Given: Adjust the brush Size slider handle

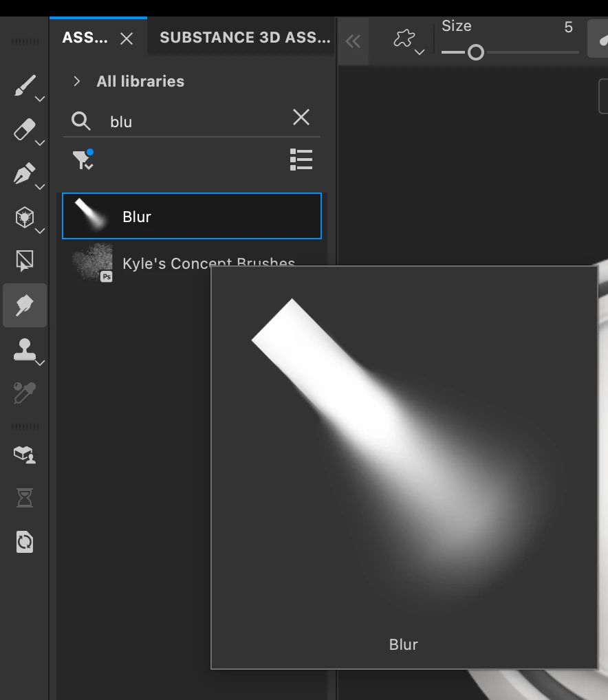Looking at the screenshot, I should pyautogui.click(x=476, y=52).
